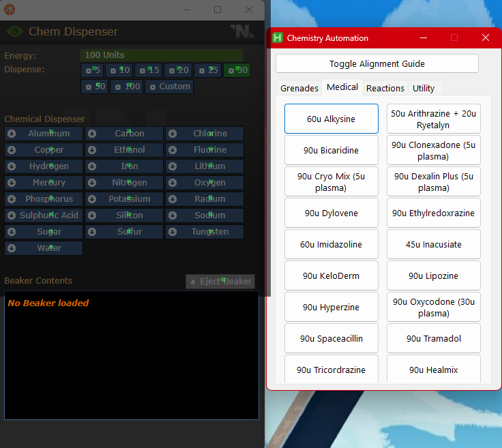Click Toggle Alignment Guide button
502x448 pixels.
(377, 63)
